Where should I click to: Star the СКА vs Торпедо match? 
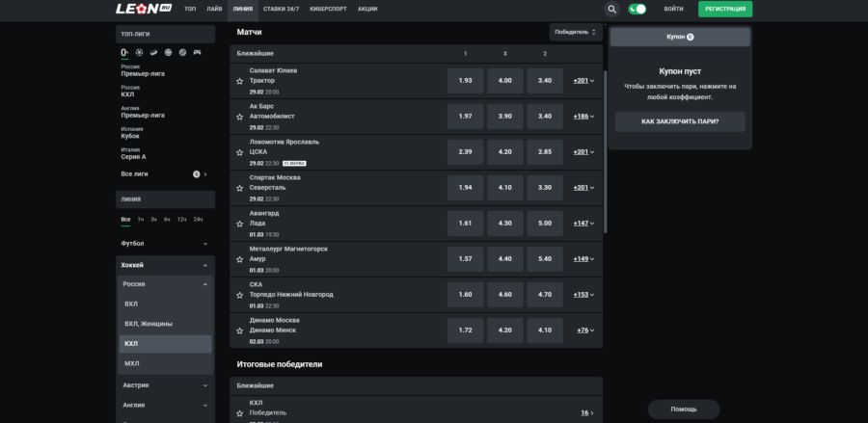[x=239, y=295]
